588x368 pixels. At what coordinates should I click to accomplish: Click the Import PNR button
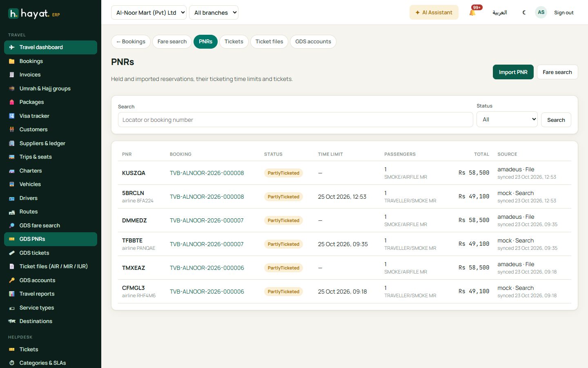(513, 72)
